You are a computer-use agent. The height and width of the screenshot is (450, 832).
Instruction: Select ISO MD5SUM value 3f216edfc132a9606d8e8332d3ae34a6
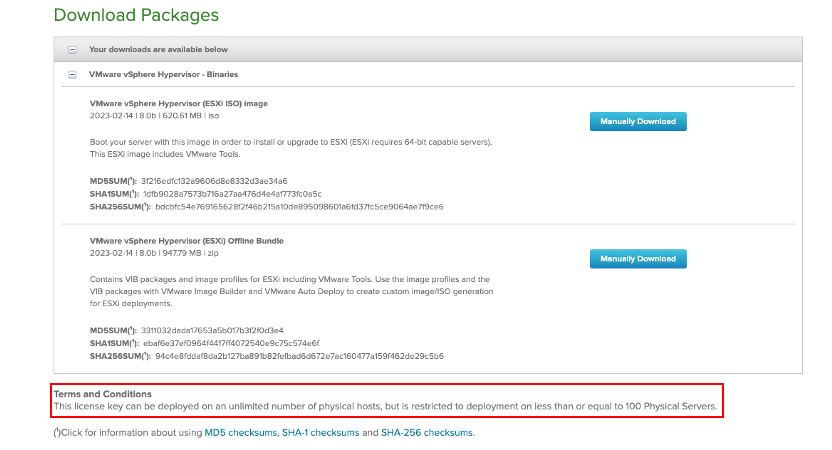[214, 181]
